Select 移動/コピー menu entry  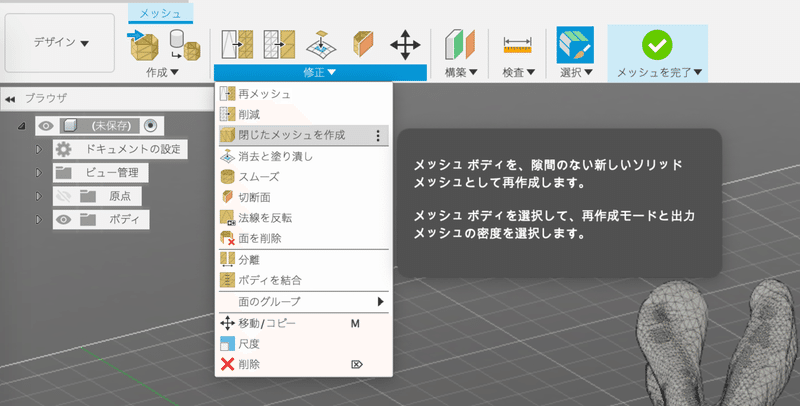coord(304,323)
